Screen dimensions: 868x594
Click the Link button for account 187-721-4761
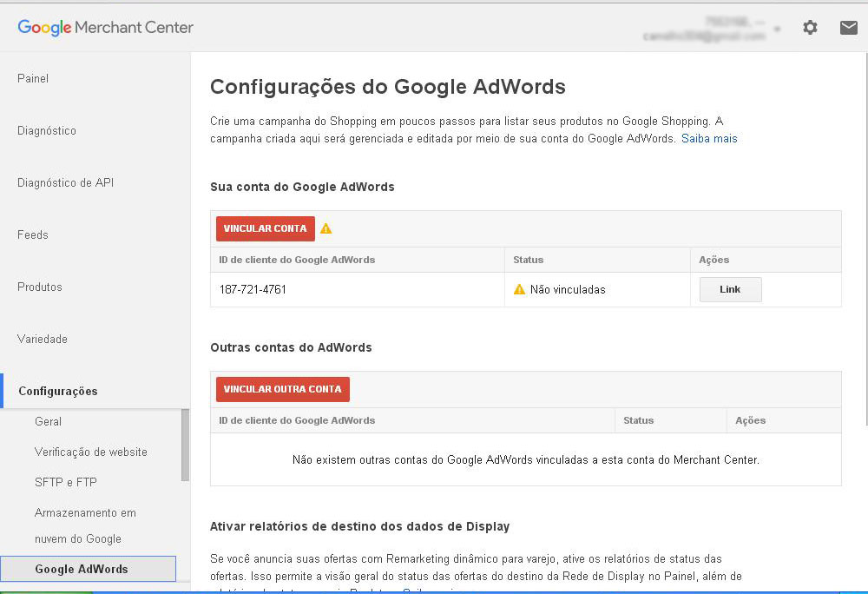730,289
